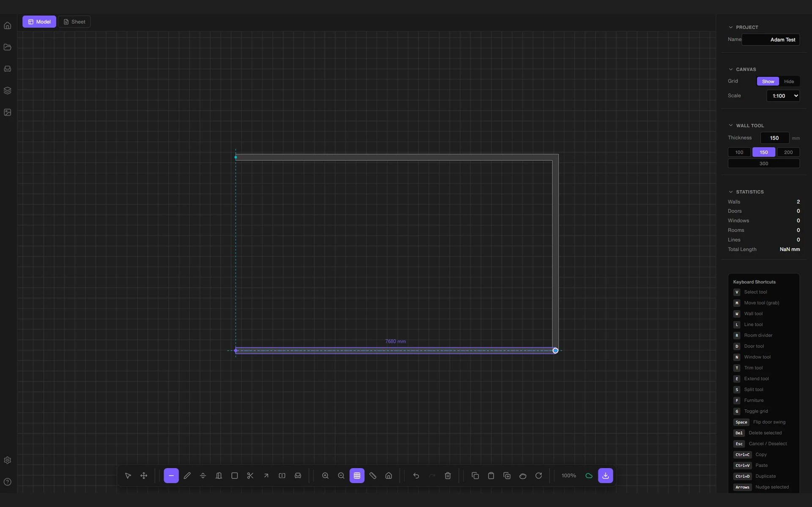Toggle the grid icon in toolbar
The width and height of the screenshot is (812, 507).
[357, 476]
